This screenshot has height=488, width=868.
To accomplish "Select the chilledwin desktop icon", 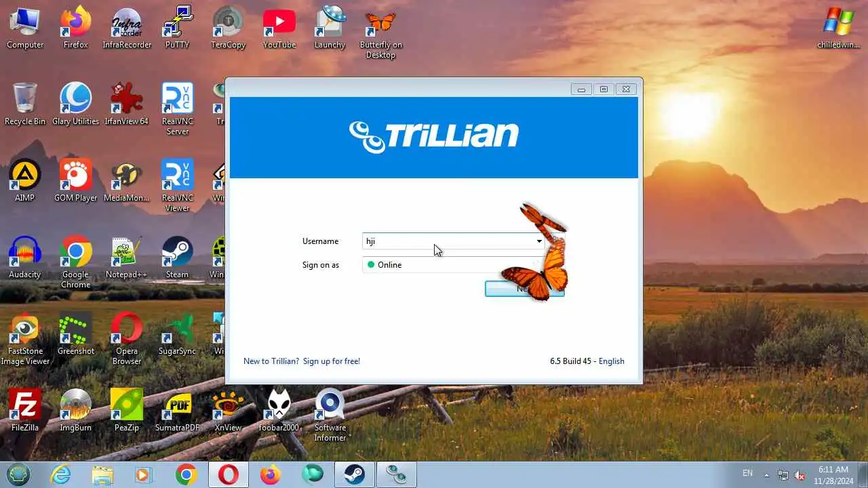I will (x=838, y=28).
